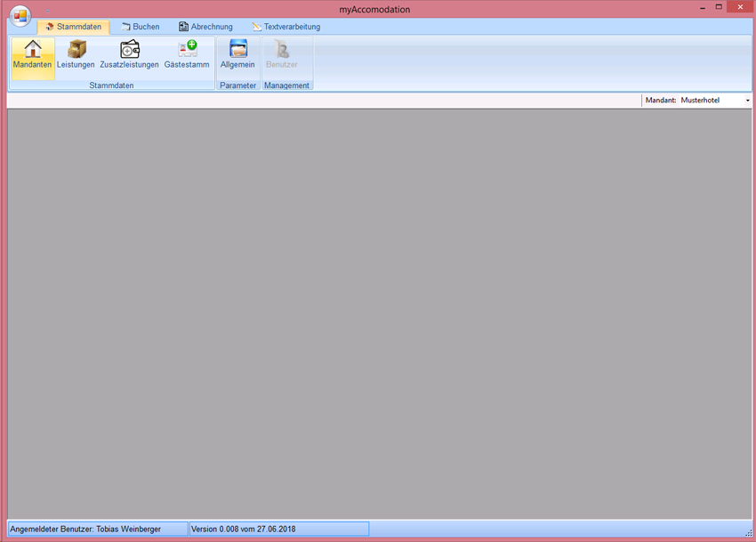Image resolution: width=756 pixels, height=542 pixels.
Task: Open the quick access toolbar dropdown arrow
Action: click(47, 10)
